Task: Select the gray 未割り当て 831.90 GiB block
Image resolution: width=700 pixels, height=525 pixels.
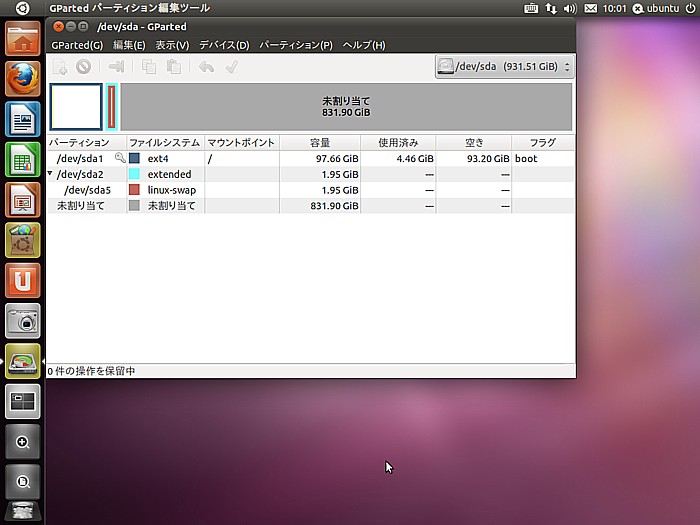Action: pos(346,107)
